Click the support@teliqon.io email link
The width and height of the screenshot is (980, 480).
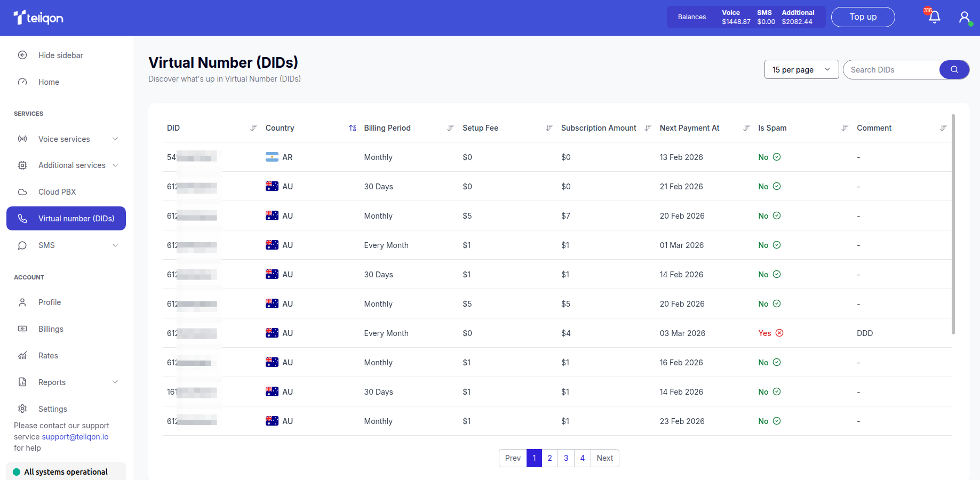[75, 437]
